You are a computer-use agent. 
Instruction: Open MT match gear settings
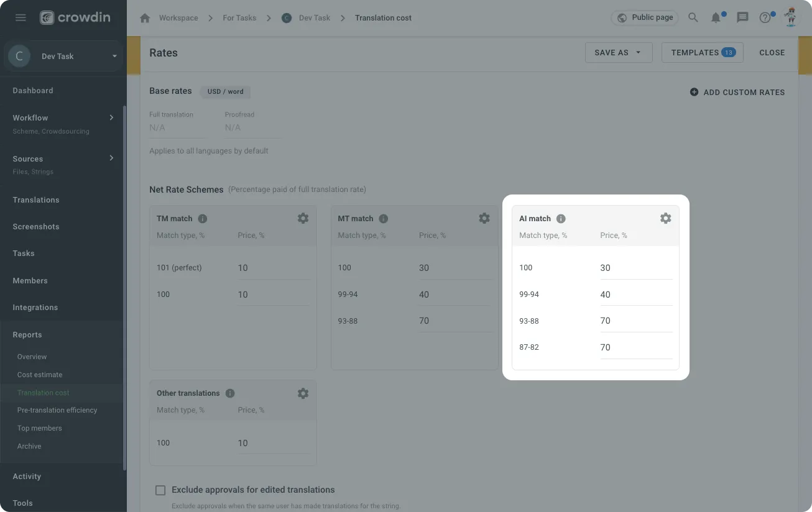click(484, 218)
